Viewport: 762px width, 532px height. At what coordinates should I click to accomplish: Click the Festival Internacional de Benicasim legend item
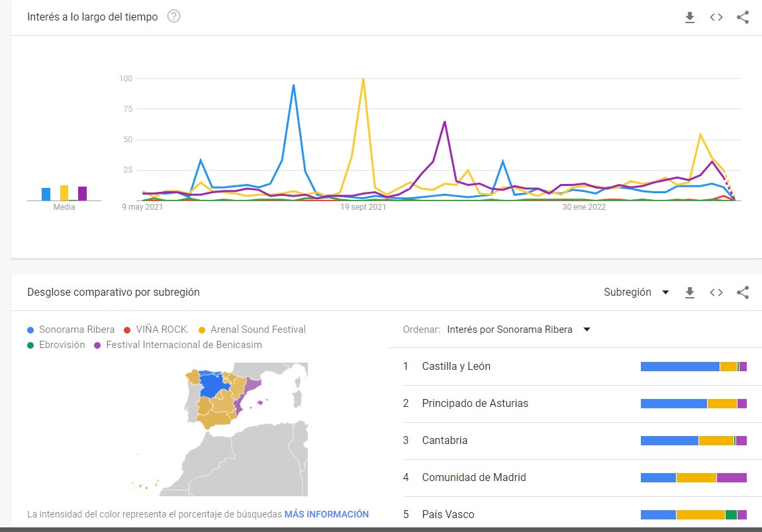coord(178,345)
